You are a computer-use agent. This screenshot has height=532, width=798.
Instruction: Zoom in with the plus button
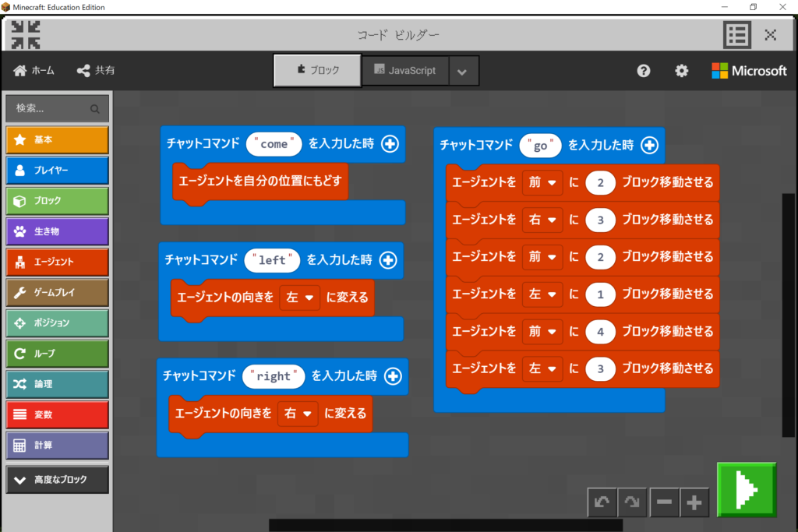coord(694,503)
